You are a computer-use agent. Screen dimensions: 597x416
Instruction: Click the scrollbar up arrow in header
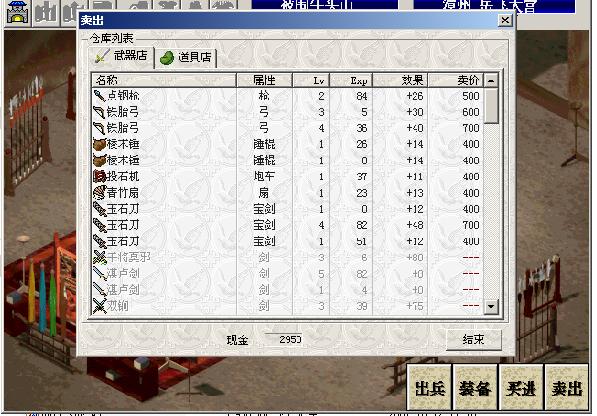coord(491,80)
